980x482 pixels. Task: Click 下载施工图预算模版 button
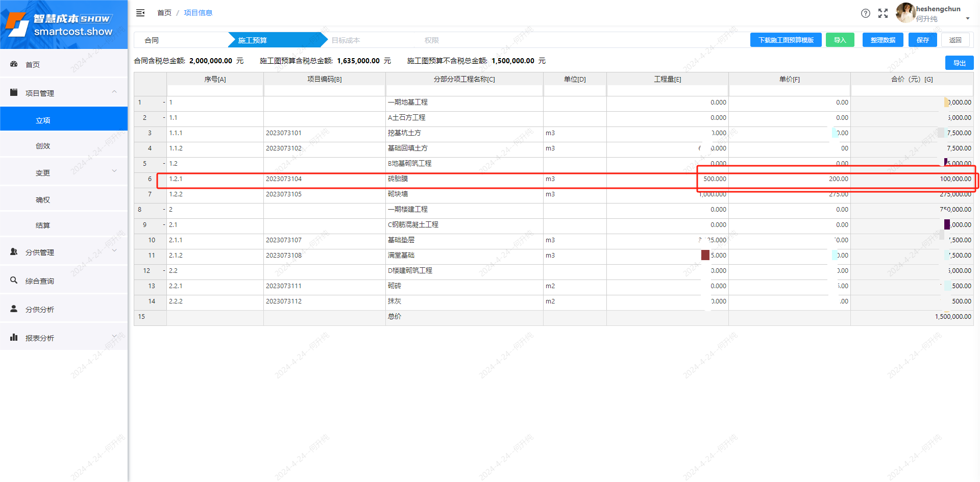tap(786, 40)
